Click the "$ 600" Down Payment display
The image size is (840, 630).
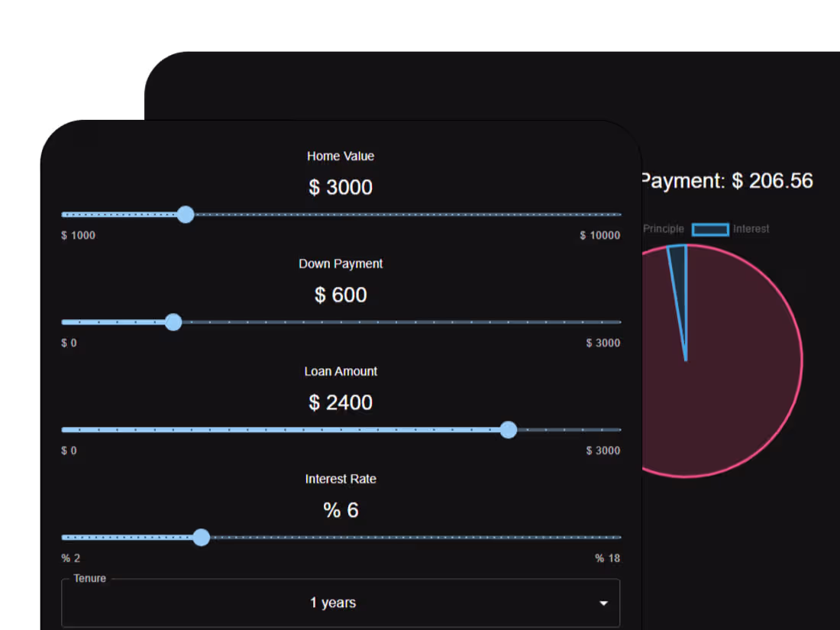[x=341, y=295]
